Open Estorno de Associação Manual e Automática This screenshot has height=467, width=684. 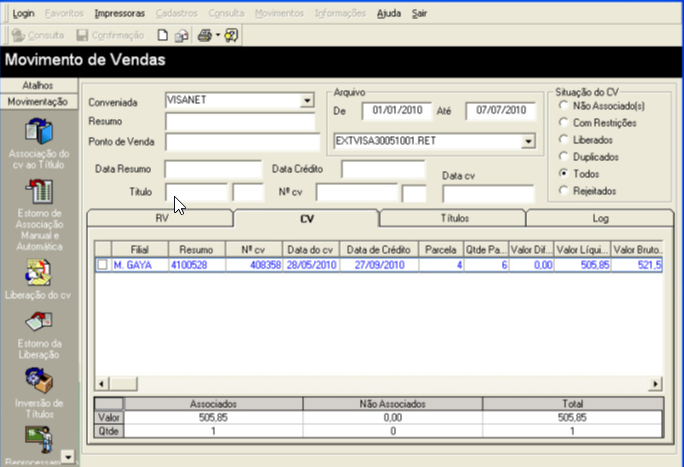tap(39, 215)
